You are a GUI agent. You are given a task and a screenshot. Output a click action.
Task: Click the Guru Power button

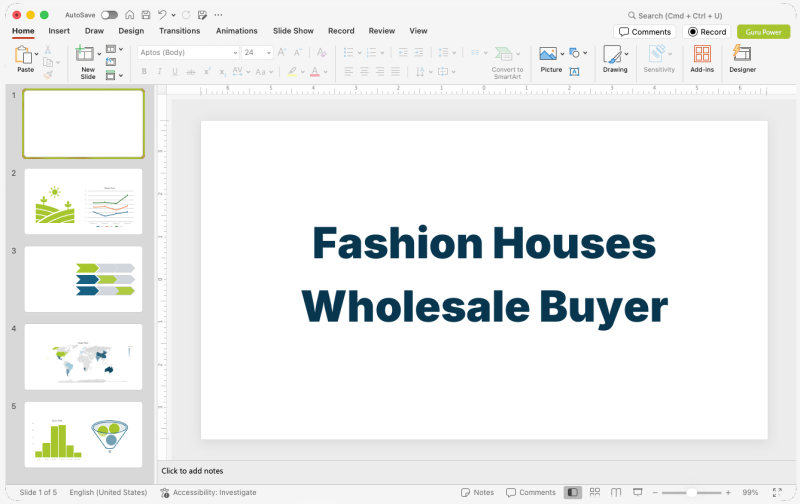pyautogui.click(x=763, y=32)
